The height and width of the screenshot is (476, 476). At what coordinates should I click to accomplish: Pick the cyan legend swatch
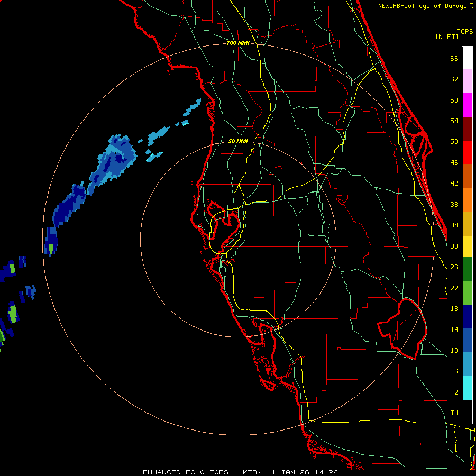tap(467, 388)
